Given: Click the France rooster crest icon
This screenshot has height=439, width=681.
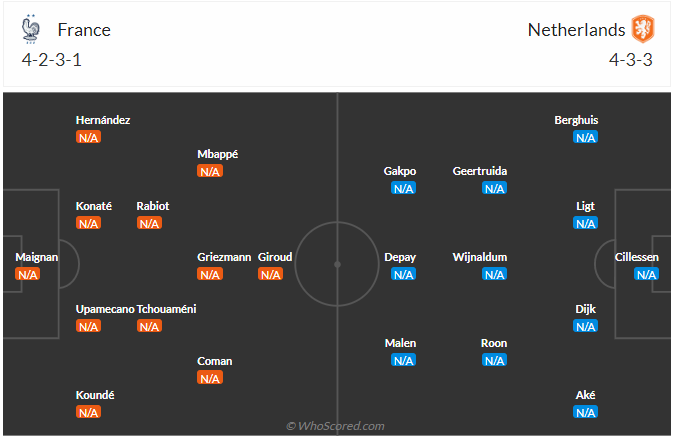Looking at the screenshot, I should tap(30, 29).
